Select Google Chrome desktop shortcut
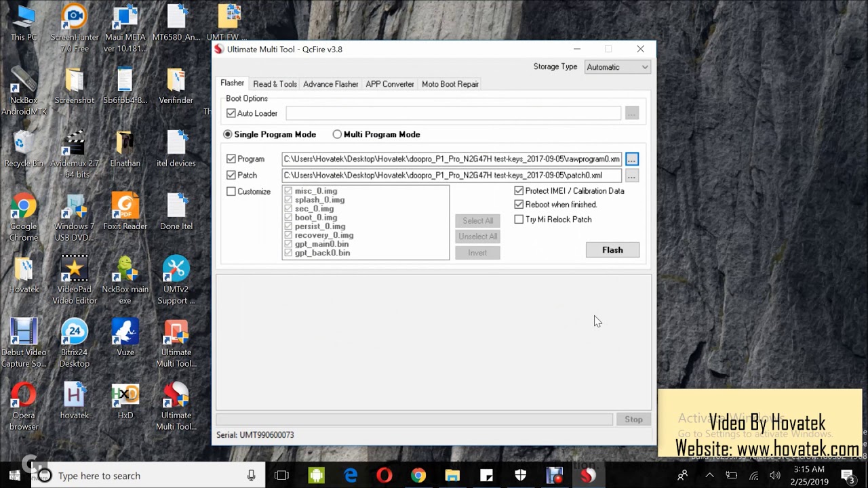Image resolution: width=868 pixels, height=488 pixels. click(24, 217)
